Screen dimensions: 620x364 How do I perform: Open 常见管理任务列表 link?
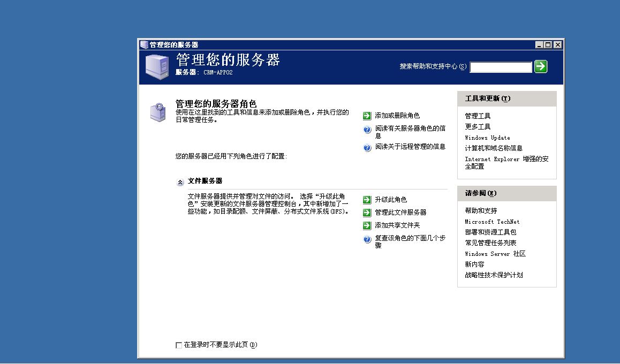[490, 242]
